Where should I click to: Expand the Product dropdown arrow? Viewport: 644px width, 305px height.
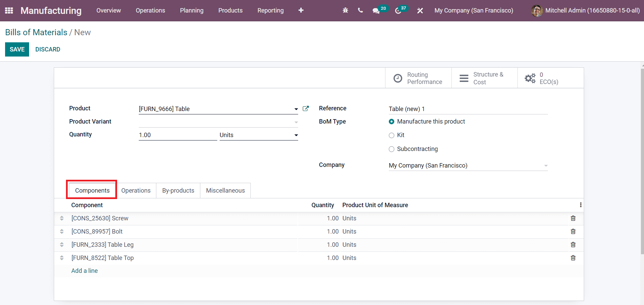pos(296,109)
